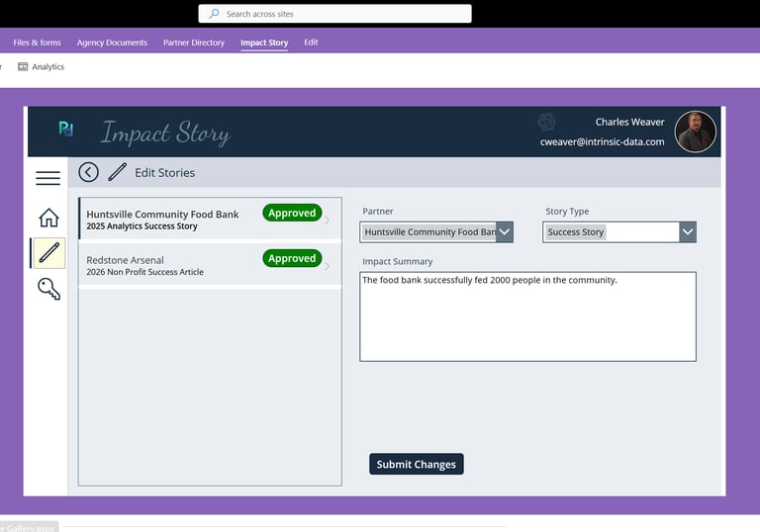Image resolution: width=760 pixels, height=532 pixels.
Task: Click the Pd logo in header
Action: pyautogui.click(x=66, y=129)
